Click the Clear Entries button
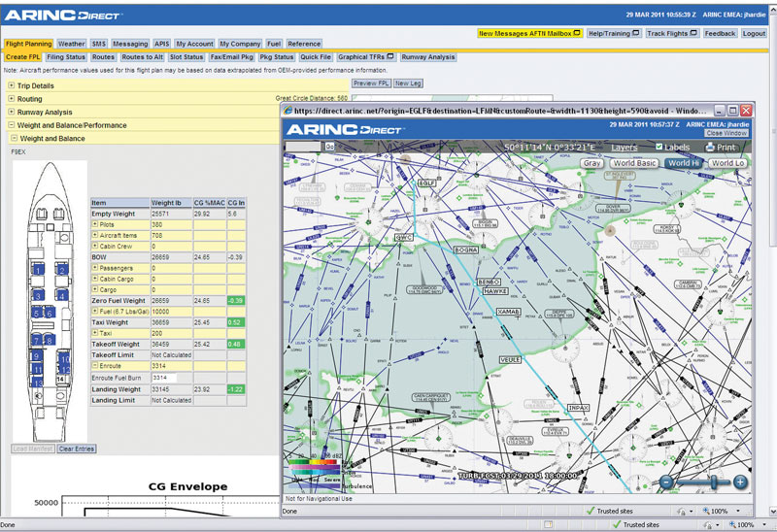777x532 pixels. tap(76, 449)
